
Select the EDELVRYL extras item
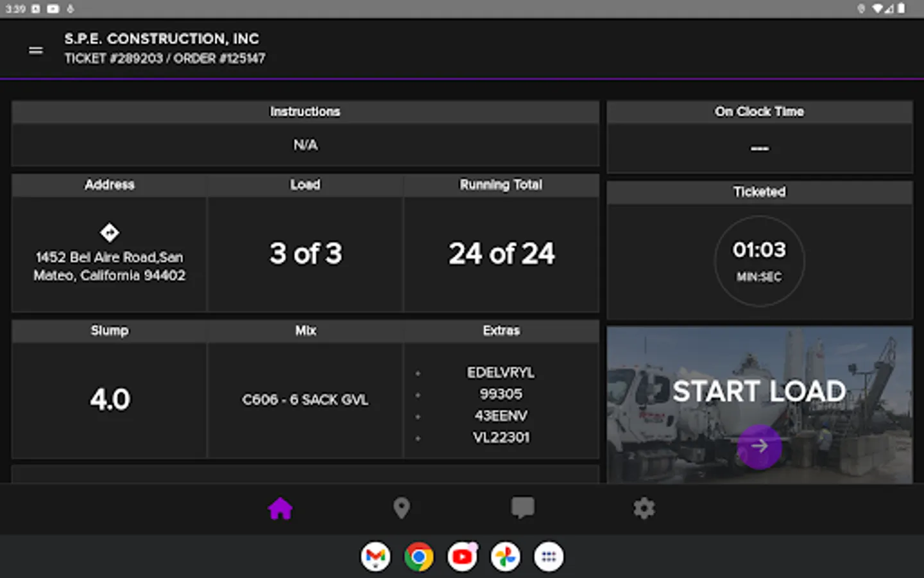[501, 372]
